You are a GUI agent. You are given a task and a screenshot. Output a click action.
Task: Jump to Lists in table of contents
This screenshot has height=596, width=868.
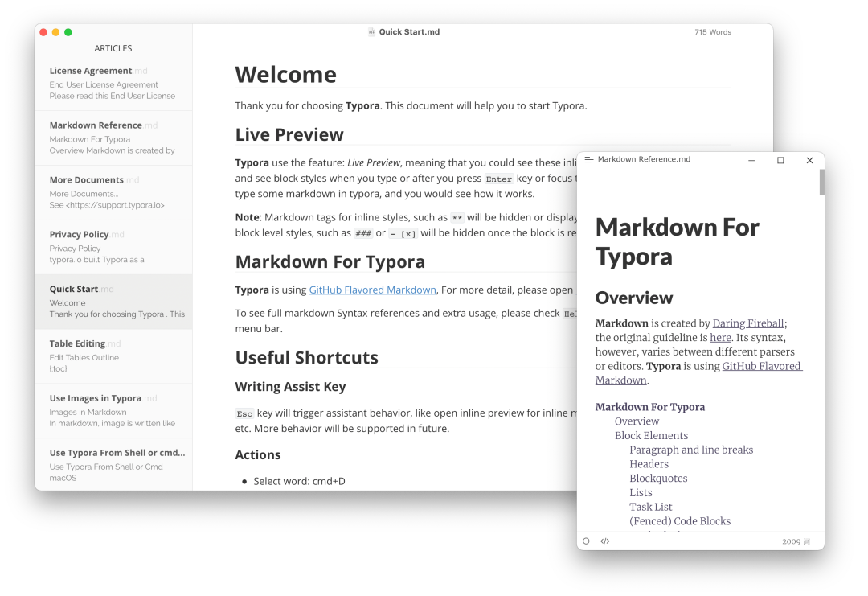coord(641,493)
